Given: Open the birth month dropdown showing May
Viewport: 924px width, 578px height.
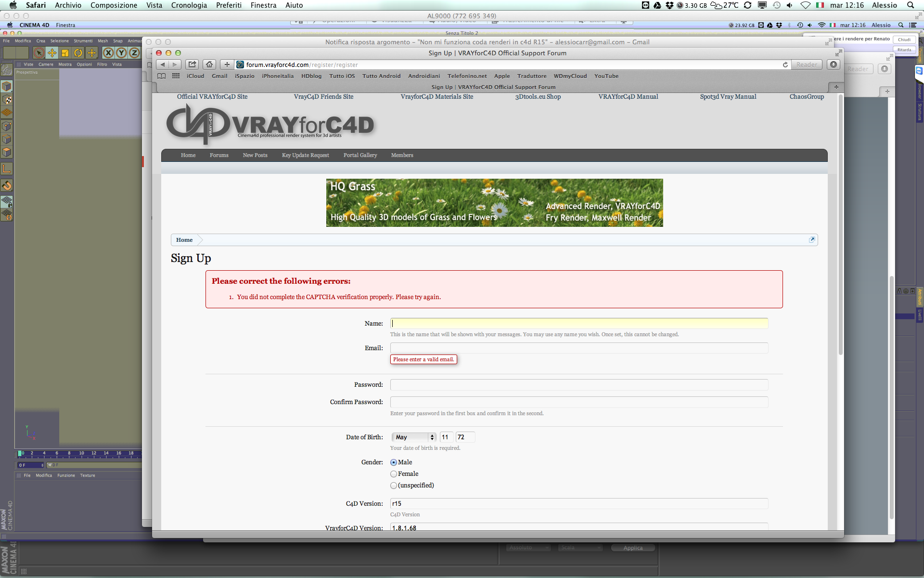Looking at the screenshot, I should 414,437.
